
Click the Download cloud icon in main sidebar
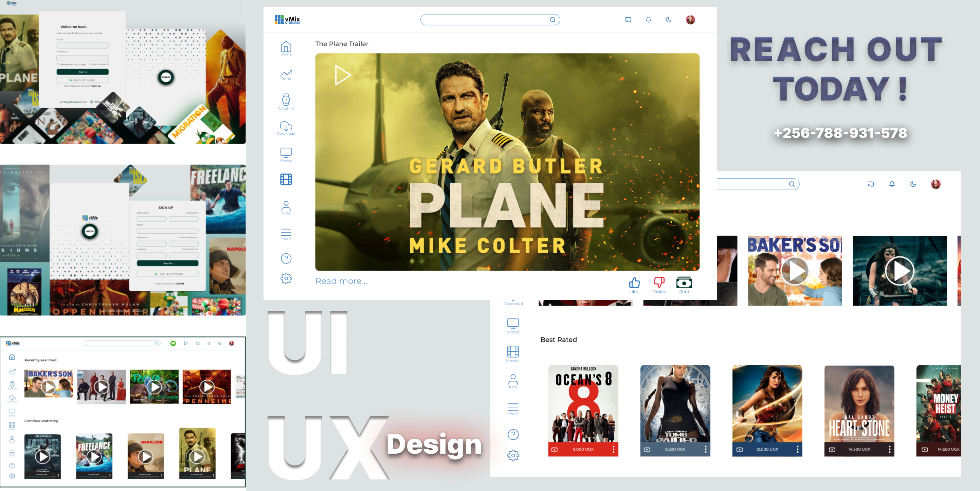pos(286,128)
